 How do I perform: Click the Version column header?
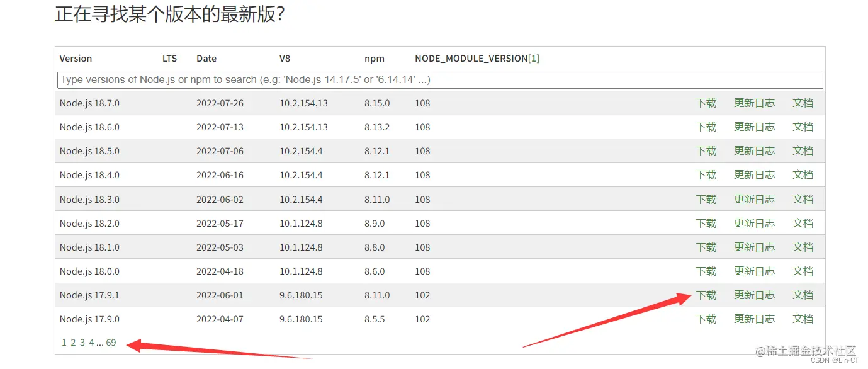click(x=76, y=59)
